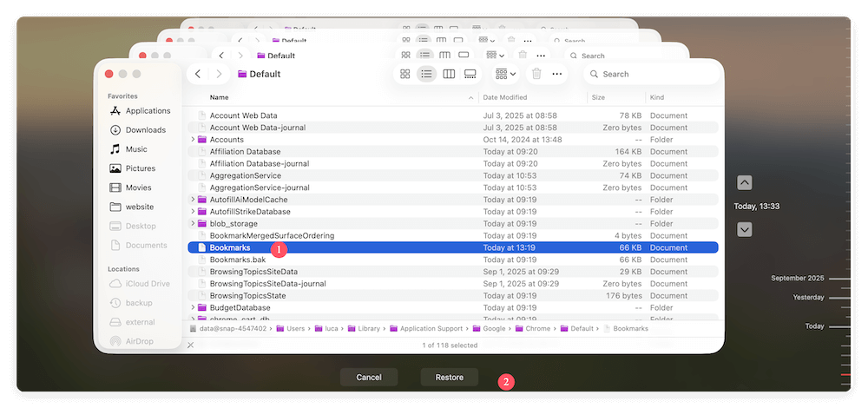Go back with the front window's back arrow

tap(198, 74)
